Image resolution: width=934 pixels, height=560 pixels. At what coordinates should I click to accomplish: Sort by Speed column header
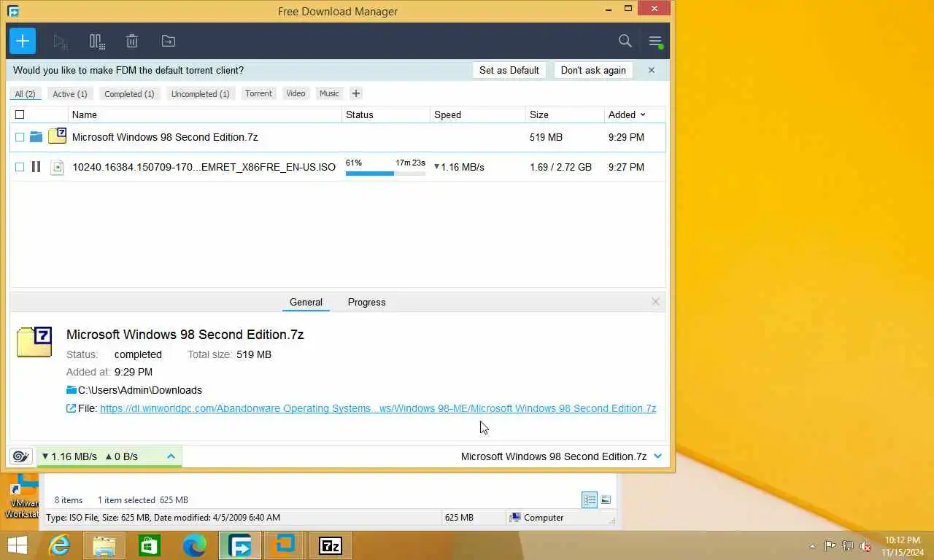[x=477, y=114]
